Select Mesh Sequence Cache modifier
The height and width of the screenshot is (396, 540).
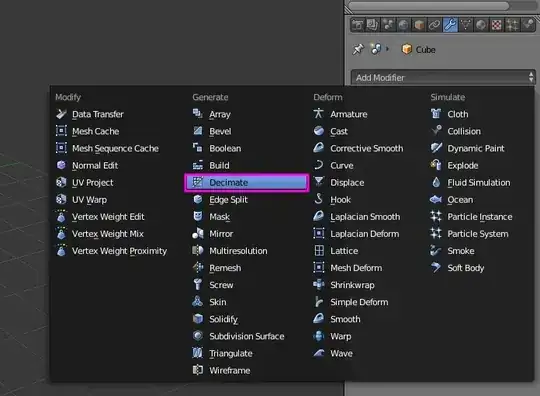point(107,148)
